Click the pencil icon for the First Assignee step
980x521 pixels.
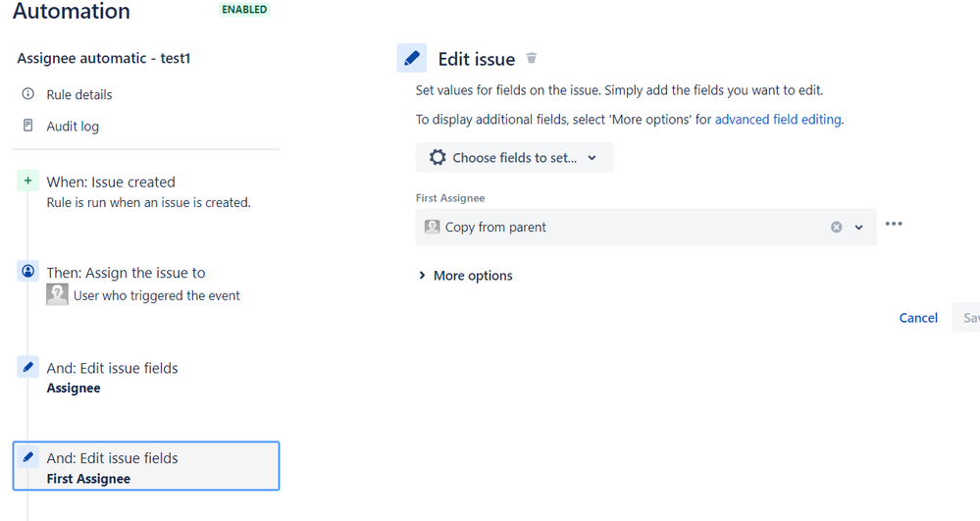tap(27, 456)
